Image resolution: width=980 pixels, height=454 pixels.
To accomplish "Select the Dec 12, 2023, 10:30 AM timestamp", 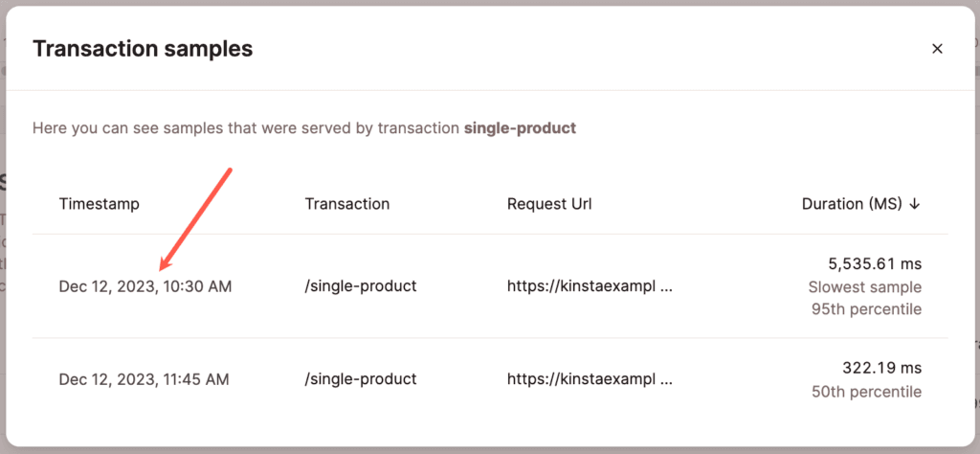I will click(145, 286).
